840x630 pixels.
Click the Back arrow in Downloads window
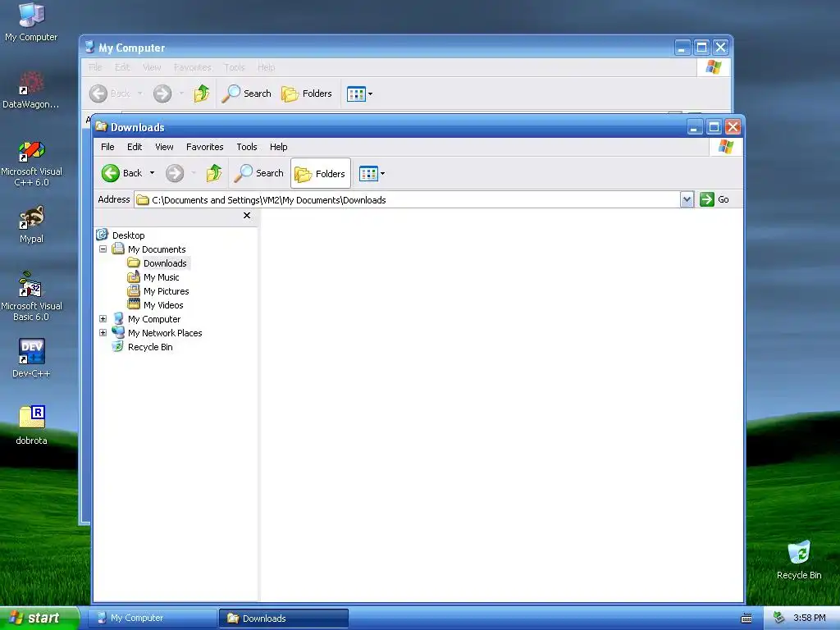111,173
